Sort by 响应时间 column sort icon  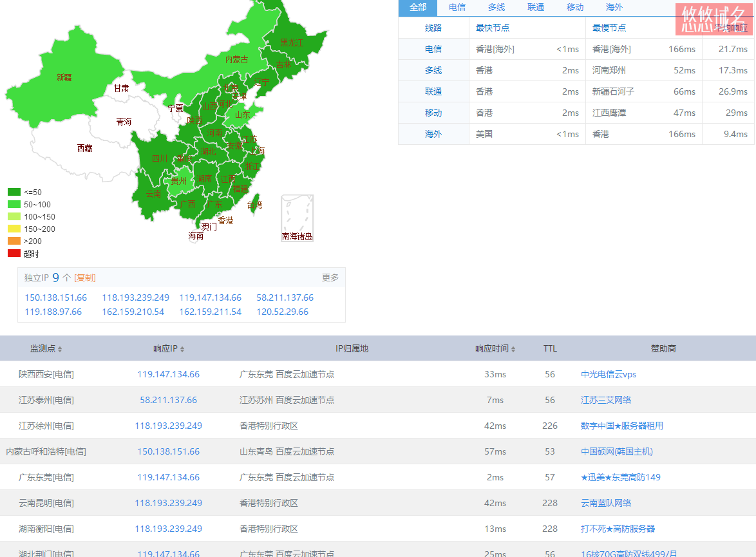click(513, 349)
